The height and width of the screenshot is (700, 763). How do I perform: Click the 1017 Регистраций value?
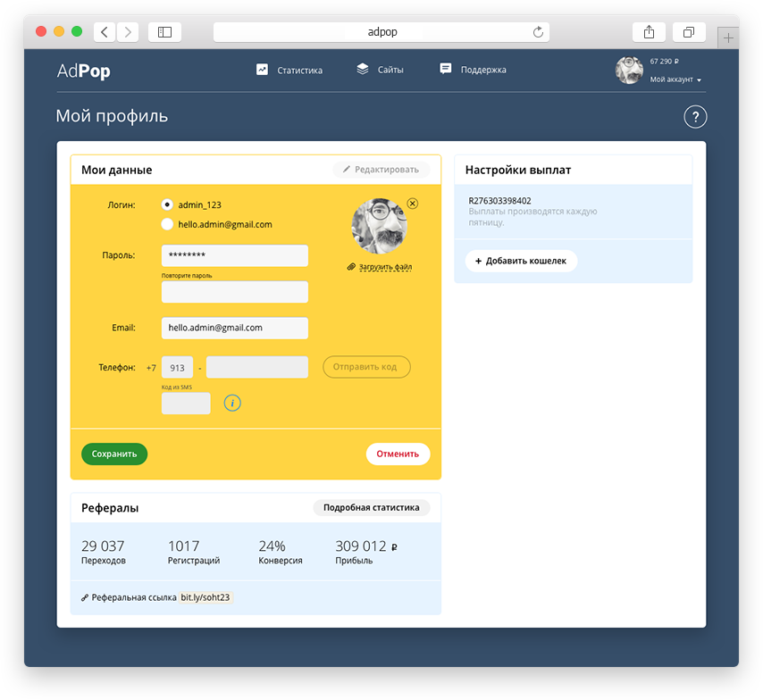click(x=183, y=546)
